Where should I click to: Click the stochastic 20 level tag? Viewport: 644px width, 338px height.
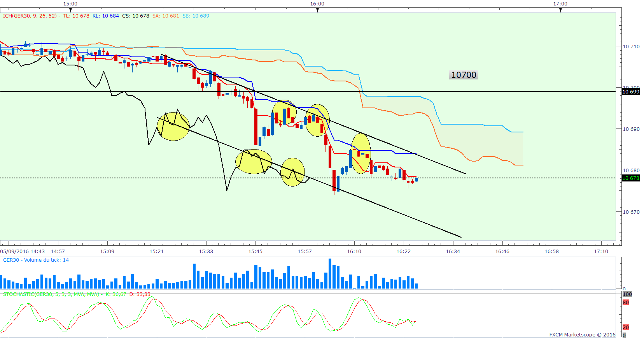[x=626, y=327]
